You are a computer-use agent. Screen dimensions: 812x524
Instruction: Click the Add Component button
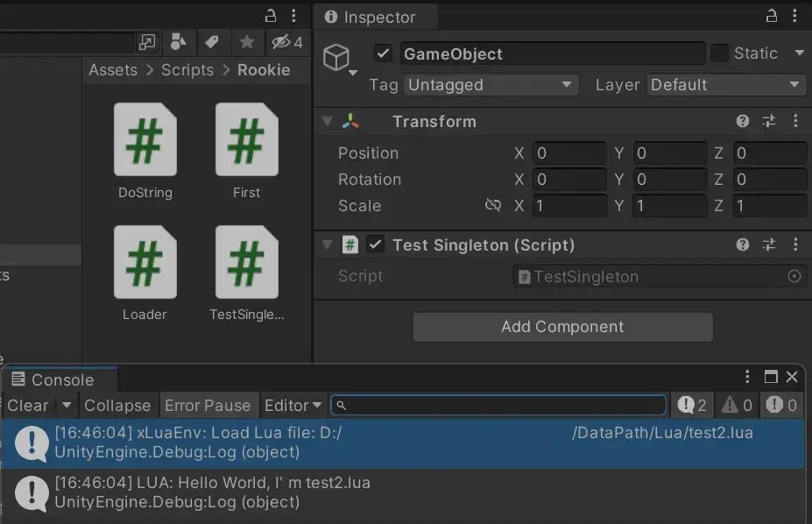pos(563,327)
